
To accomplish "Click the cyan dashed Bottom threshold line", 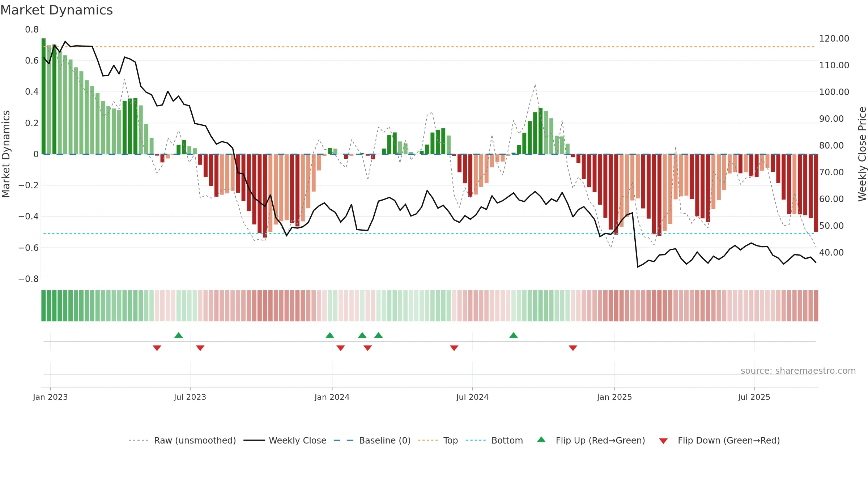I will [x=429, y=234].
